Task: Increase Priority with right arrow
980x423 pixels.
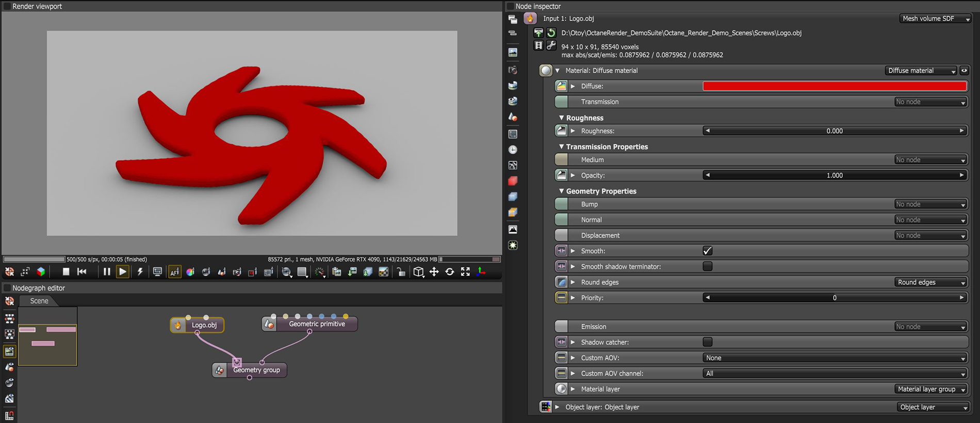Action: coord(961,298)
